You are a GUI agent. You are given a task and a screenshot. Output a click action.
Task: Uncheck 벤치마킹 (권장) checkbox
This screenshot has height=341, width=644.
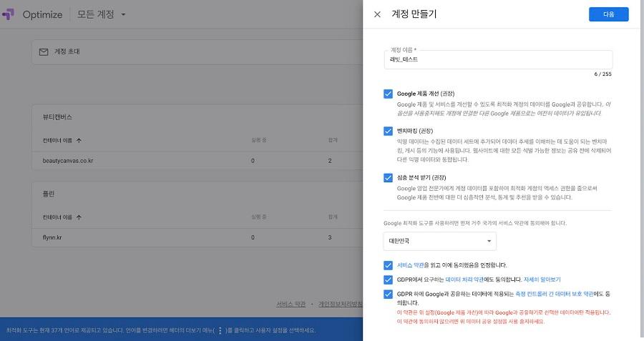388,131
